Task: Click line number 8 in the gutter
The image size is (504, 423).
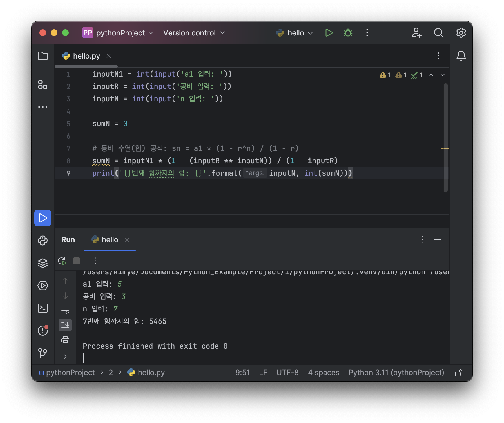Action: point(68,161)
